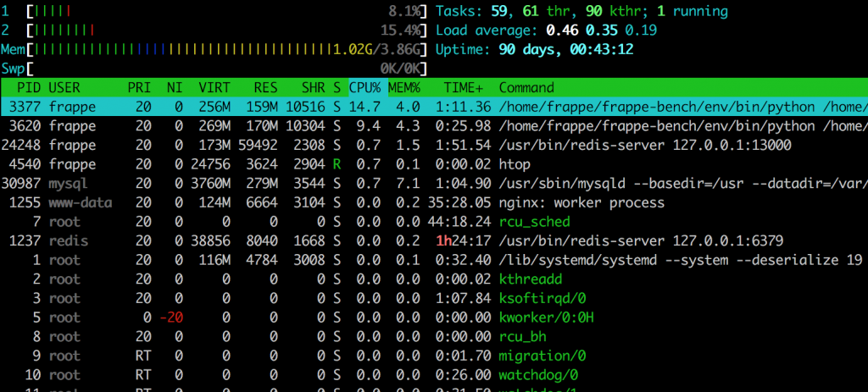Image resolution: width=868 pixels, height=392 pixels.
Task: Sort by RES memory column header
Action: tap(265, 87)
